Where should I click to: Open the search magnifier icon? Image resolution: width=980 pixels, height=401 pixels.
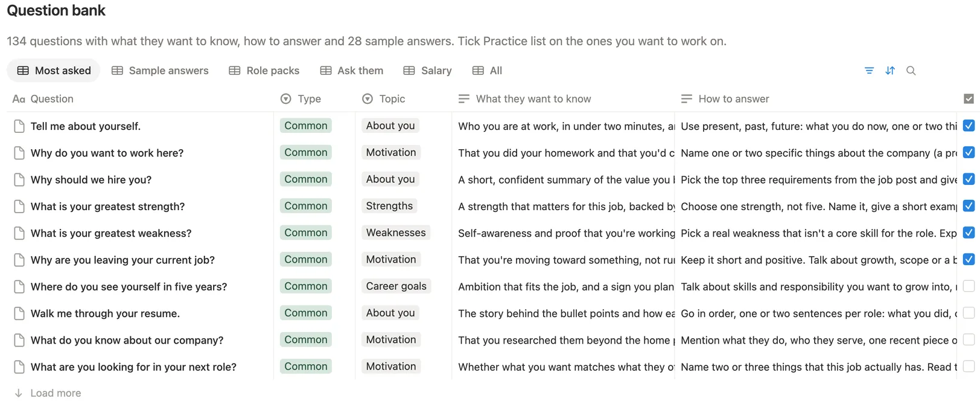[x=911, y=71]
